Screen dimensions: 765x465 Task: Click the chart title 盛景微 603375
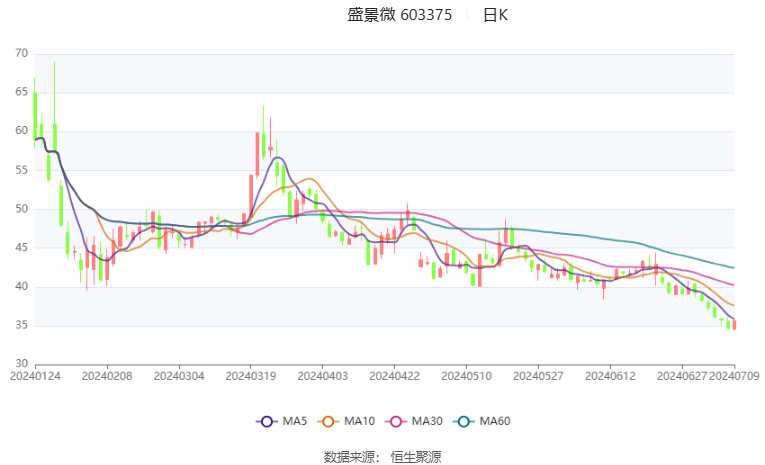400,15
